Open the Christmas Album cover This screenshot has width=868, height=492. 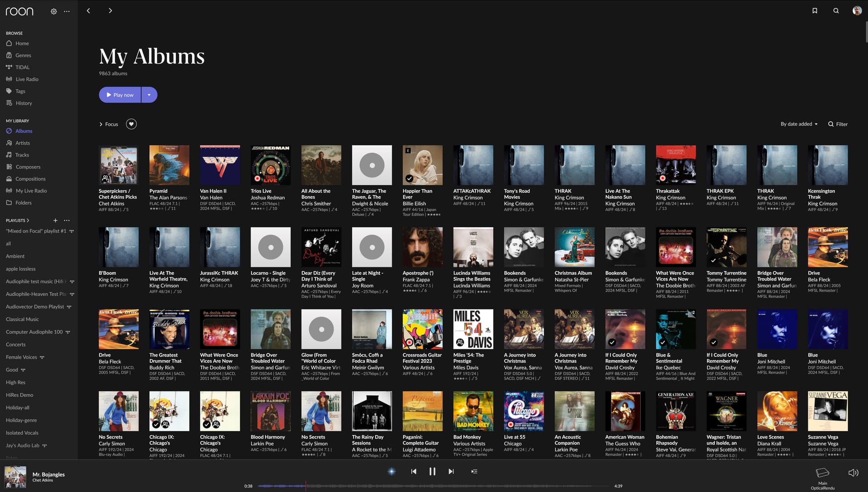[x=574, y=247]
